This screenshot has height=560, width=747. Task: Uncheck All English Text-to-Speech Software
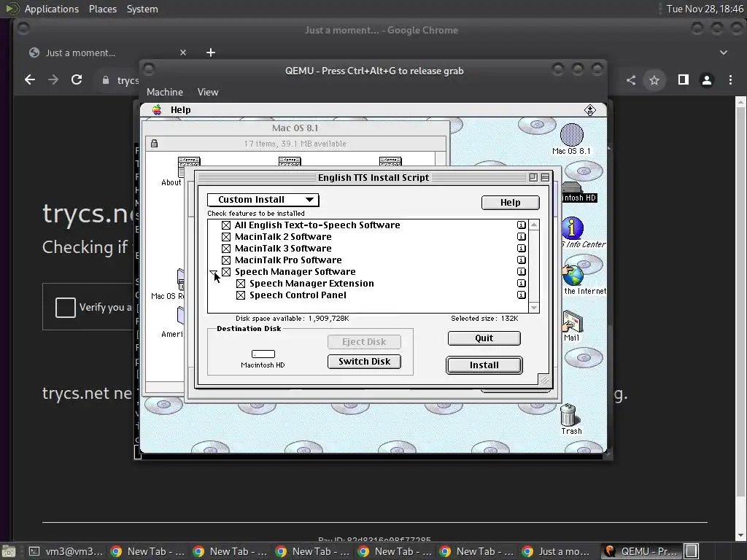click(x=226, y=225)
